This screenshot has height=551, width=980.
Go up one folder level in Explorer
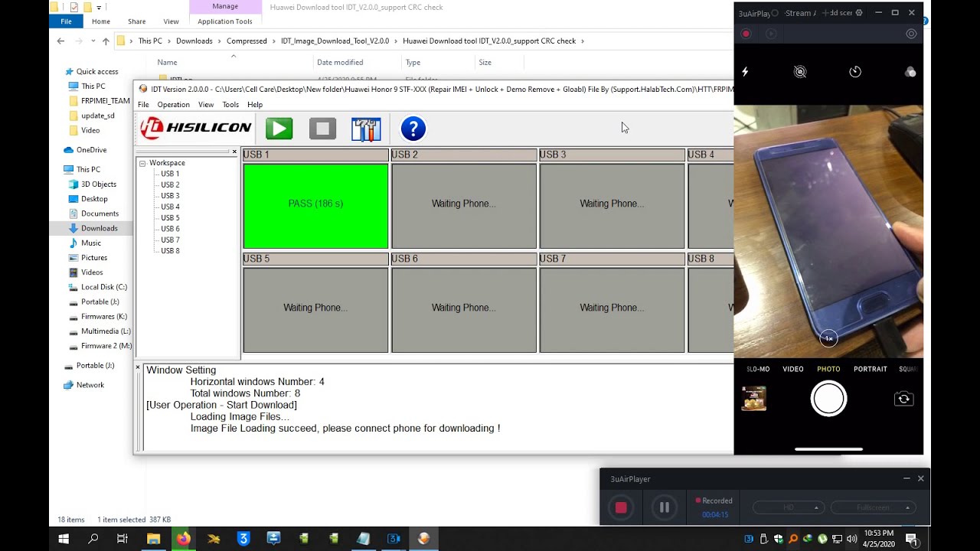[106, 41]
